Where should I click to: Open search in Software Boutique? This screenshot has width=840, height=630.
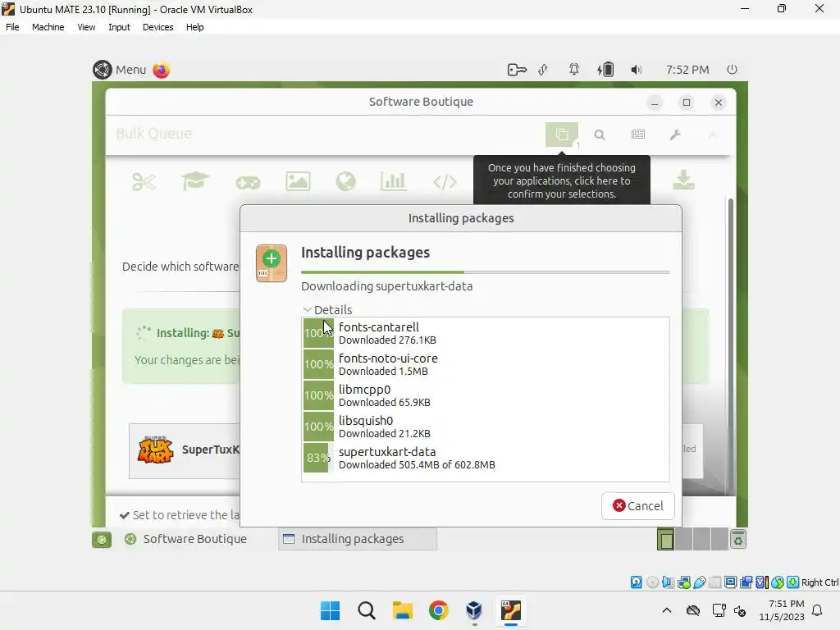coord(600,135)
